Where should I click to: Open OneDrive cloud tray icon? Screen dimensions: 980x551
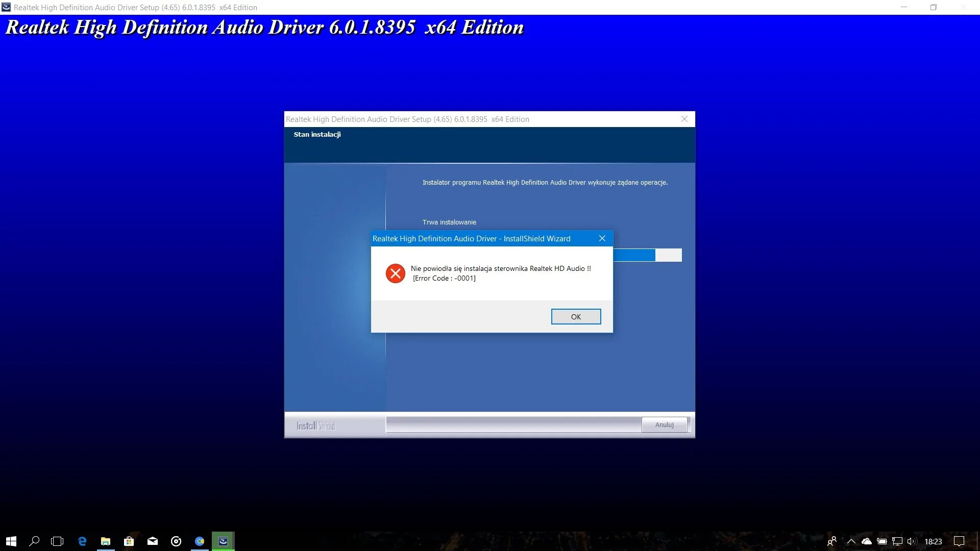(x=867, y=541)
